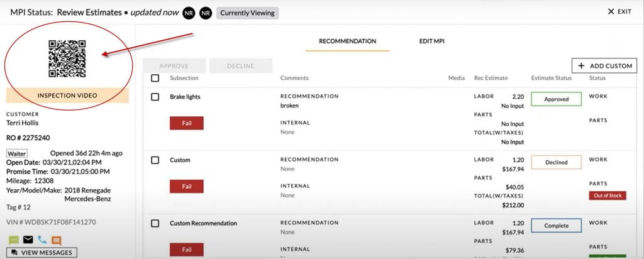
Task: Click the blue phone call icon
Action: pyautogui.click(x=42, y=240)
